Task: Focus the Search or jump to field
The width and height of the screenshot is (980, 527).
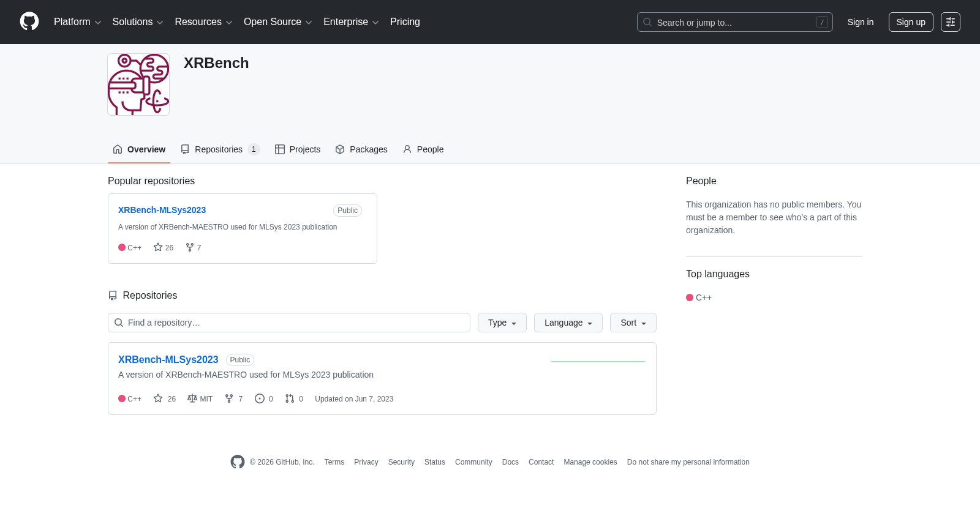Action: pyautogui.click(x=735, y=22)
